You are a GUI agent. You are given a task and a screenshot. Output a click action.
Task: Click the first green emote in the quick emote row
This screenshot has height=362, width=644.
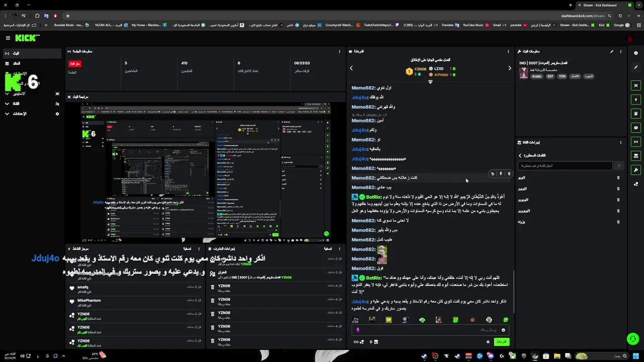(422, 320)
